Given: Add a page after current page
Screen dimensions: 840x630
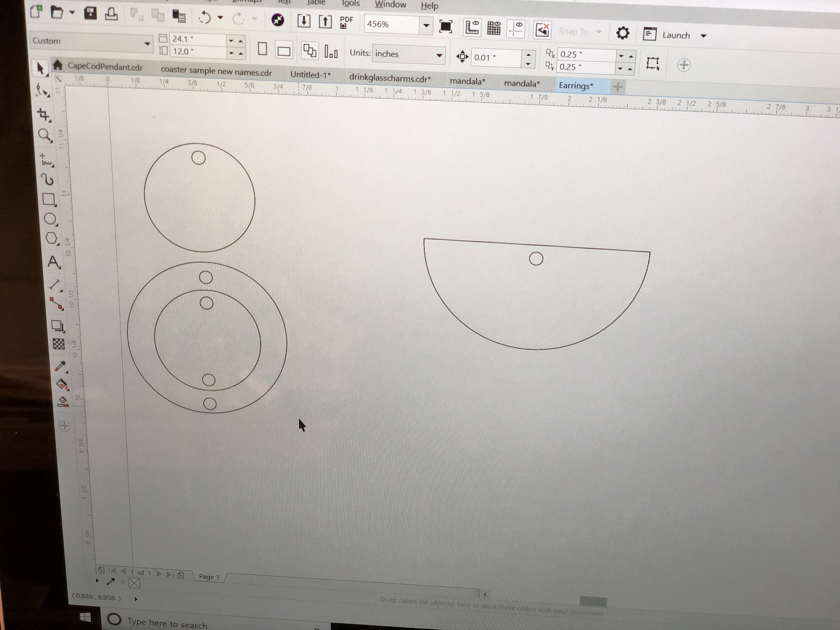Looking at the screenshot, I should pos(180,575).
